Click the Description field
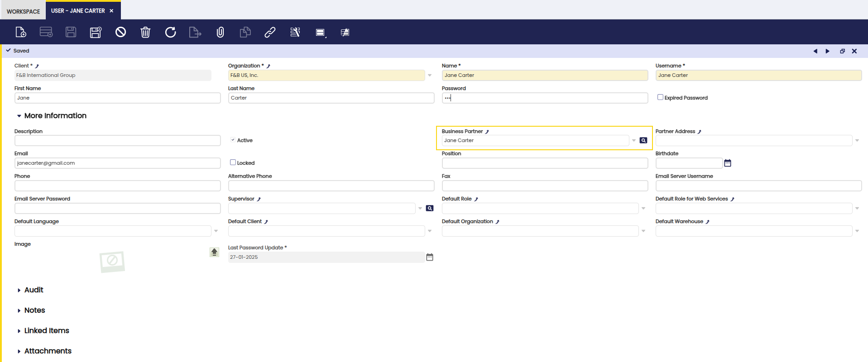 click(x=118, y=140)
